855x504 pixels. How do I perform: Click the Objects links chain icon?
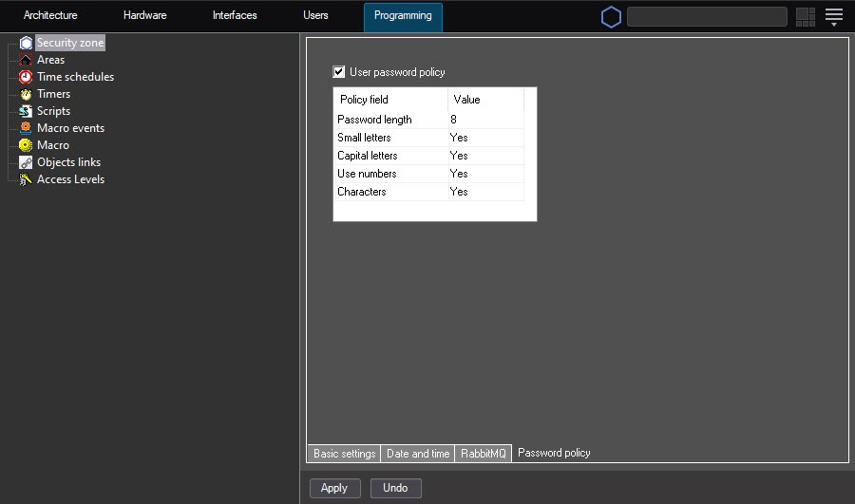click(x=26, y=162)
